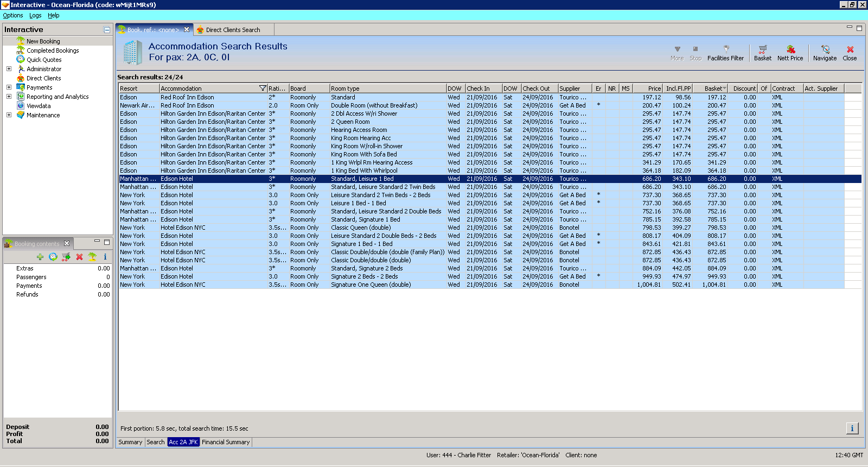Select the Passengers line in Booking contents
This screenshot has height=467, width=868.
(58, 277)
